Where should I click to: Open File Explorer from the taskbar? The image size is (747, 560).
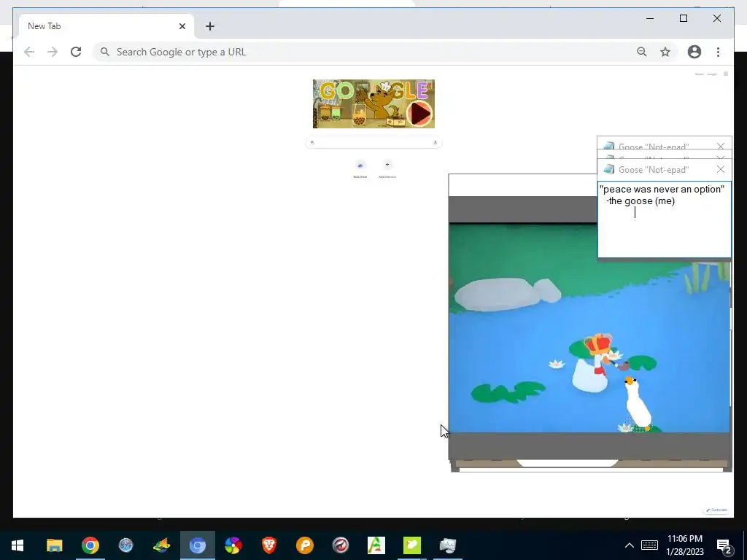(54, 545)
